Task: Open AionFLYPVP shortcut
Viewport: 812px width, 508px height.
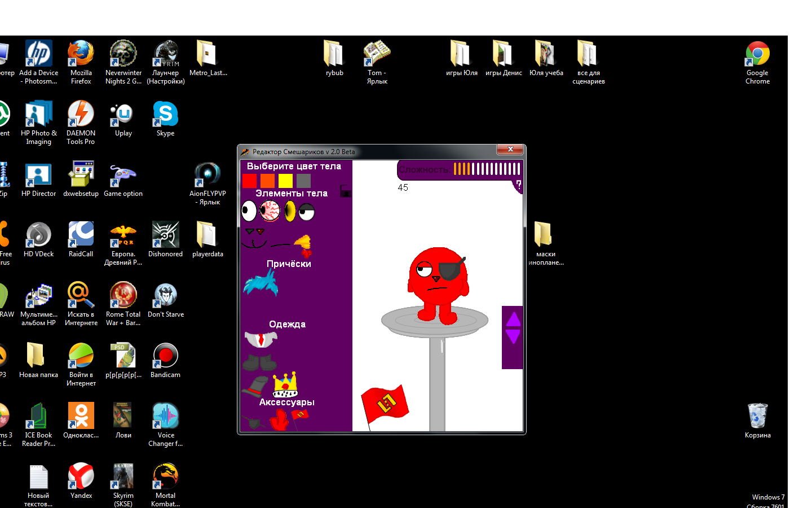Action: click(x=208, y=183)
